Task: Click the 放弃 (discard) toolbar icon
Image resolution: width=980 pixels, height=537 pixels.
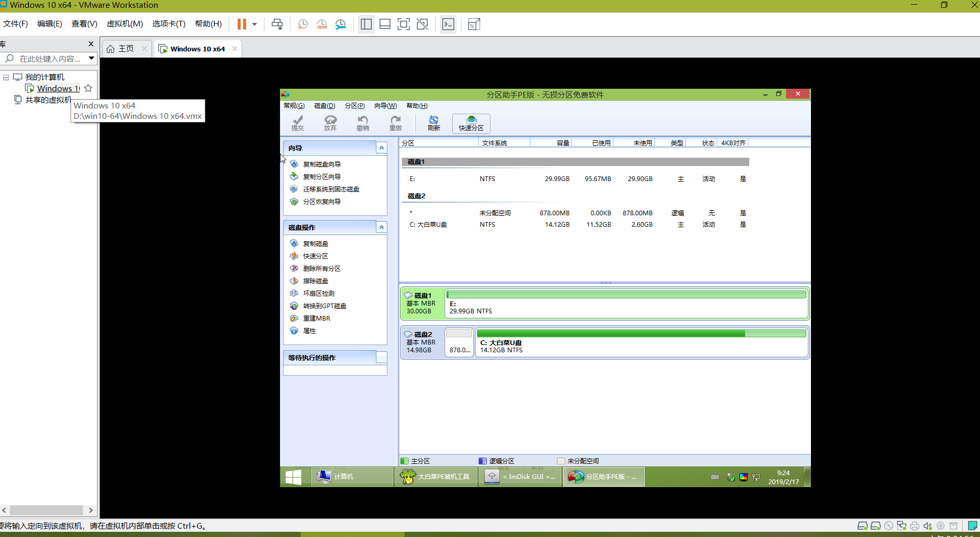Action: coord(330,123)
